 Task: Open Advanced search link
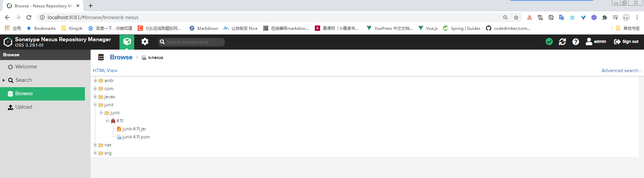pos(622,70)
